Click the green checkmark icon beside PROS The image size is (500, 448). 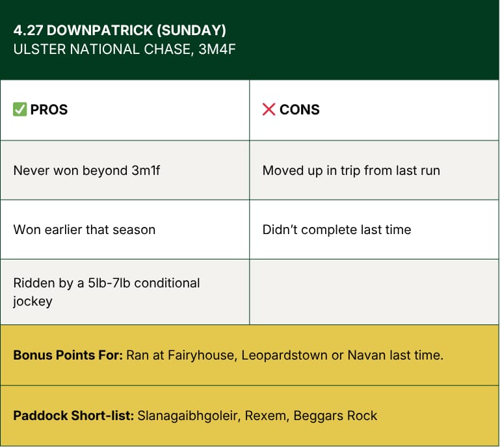pos(20,109)
